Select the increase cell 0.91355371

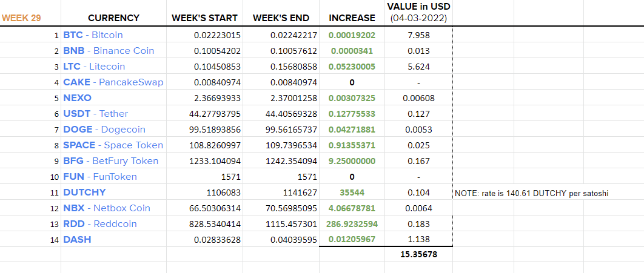(x=352, y=145)
